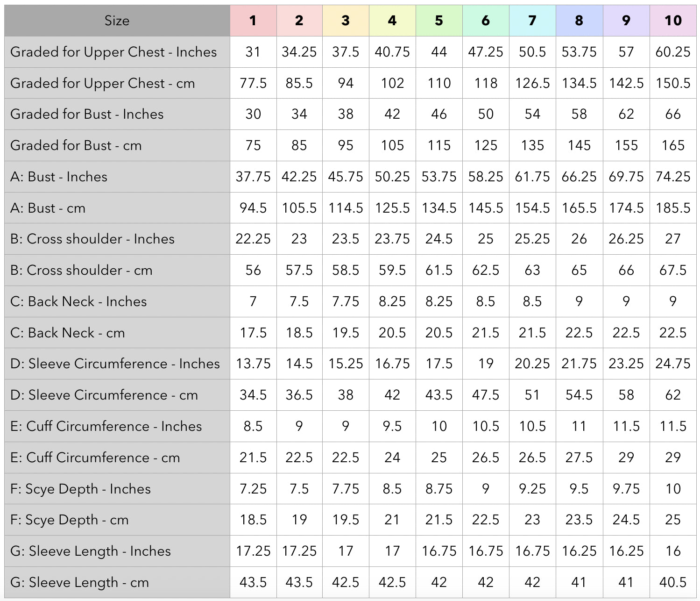Click the 'Graded for Bust - cm' row label
700x601 pixels.
coord(76,145)
